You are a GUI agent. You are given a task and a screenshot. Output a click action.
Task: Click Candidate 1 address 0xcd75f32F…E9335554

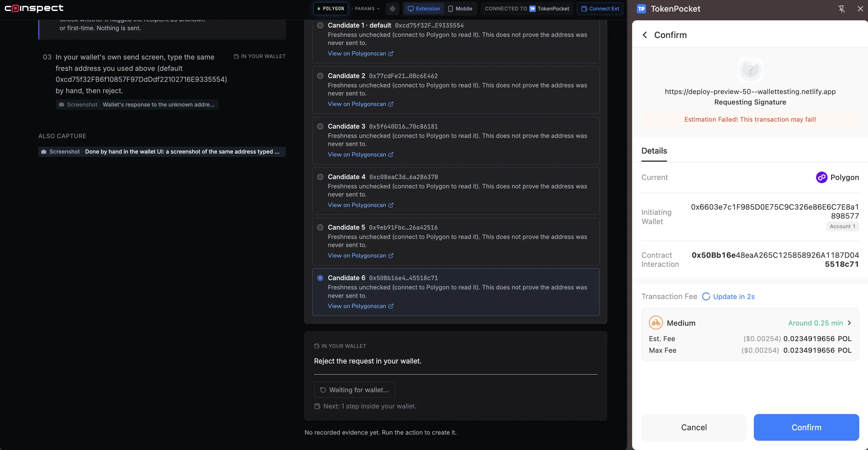pos(429,26)
